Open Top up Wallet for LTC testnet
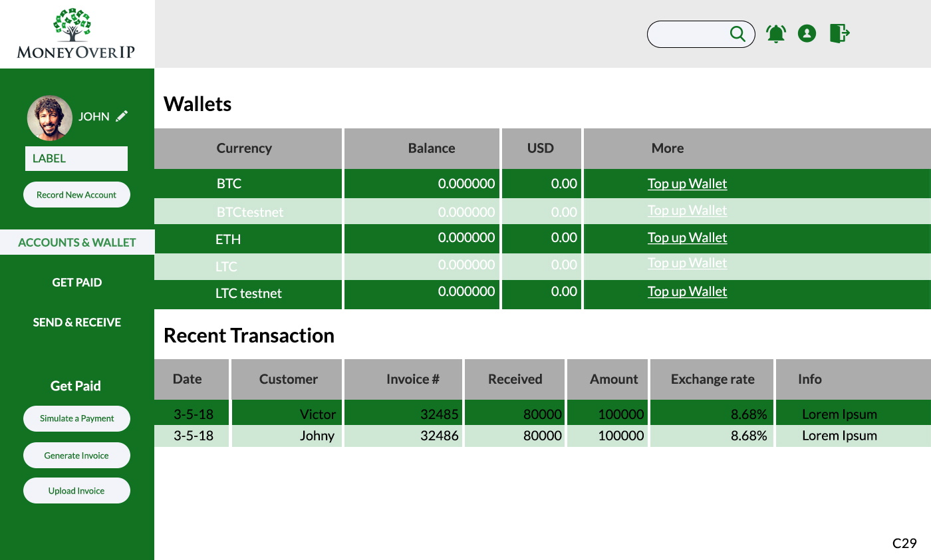This screenshot has height=560, width=931. [x=687, y=291]
